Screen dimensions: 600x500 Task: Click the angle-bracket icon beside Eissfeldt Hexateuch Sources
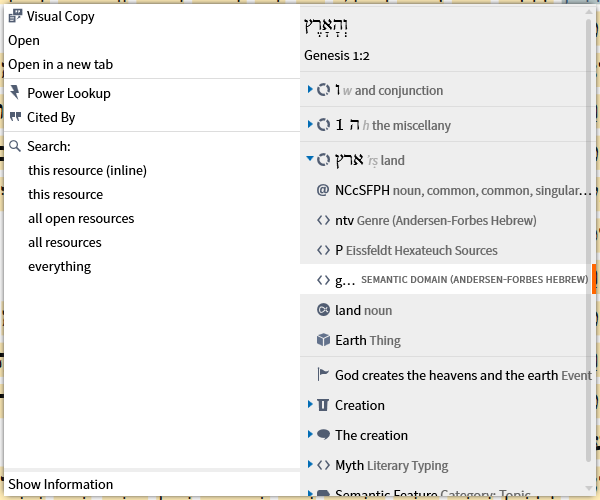tap(323, 250)
